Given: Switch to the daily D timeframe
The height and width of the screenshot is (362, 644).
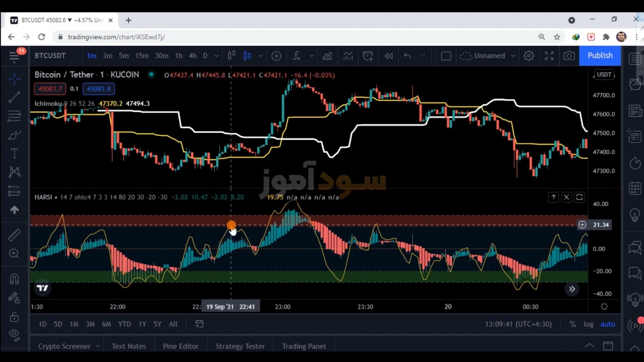Looking at the screenshot, I should click(205, 56).
